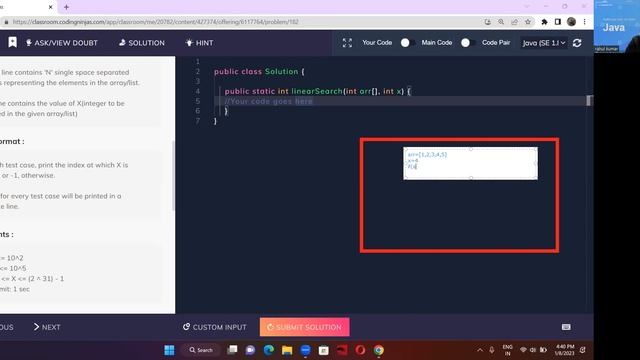Click the linearSearch method signature line
The height and width of the screenshot is (360, 640).
[x=318, y=91]
